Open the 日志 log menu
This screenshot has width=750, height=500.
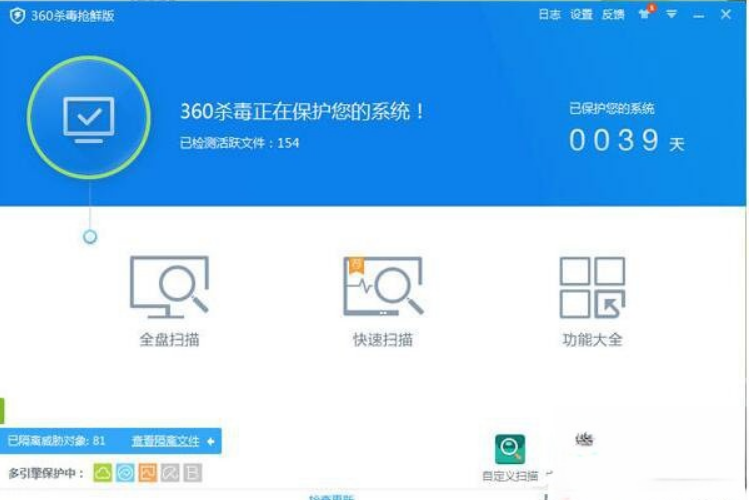549,15
